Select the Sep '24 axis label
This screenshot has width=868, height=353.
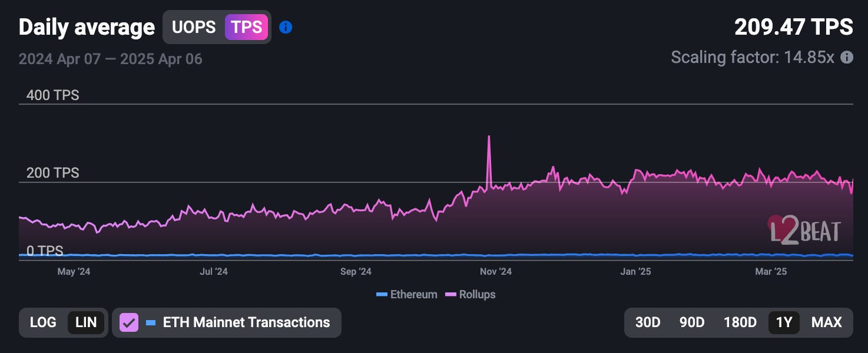[356, 272]
